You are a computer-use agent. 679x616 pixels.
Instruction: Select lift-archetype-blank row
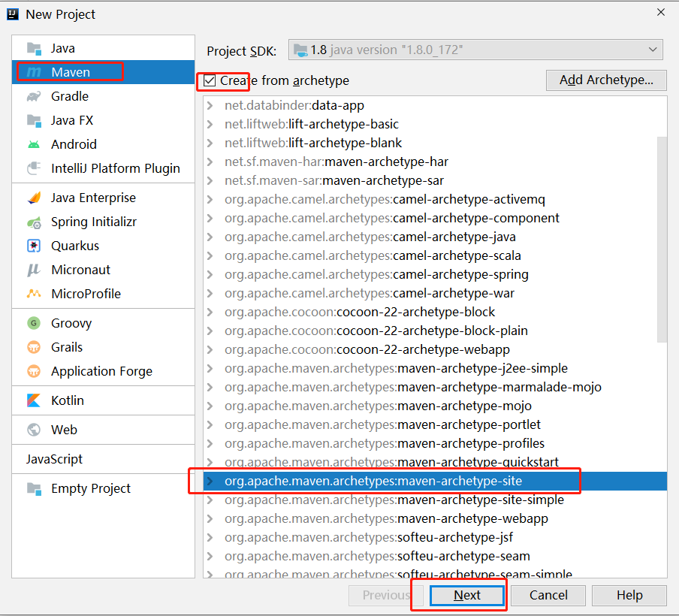(435, 143)
